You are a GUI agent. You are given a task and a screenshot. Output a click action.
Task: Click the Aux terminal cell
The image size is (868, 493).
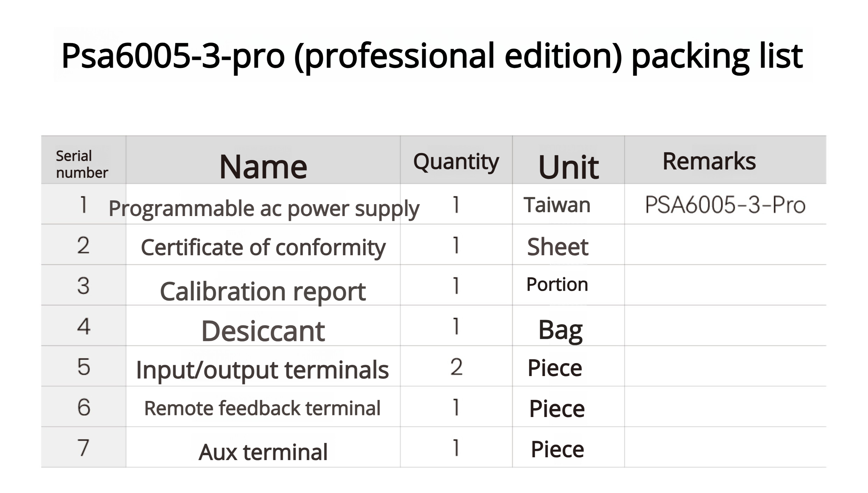click(x=263, y=452)
